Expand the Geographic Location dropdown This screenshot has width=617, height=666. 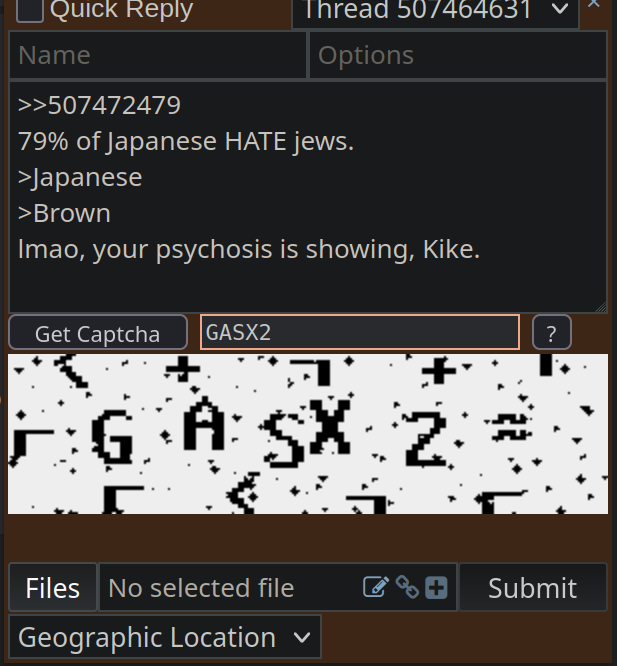pyautogui.click(x=165, y=637)
